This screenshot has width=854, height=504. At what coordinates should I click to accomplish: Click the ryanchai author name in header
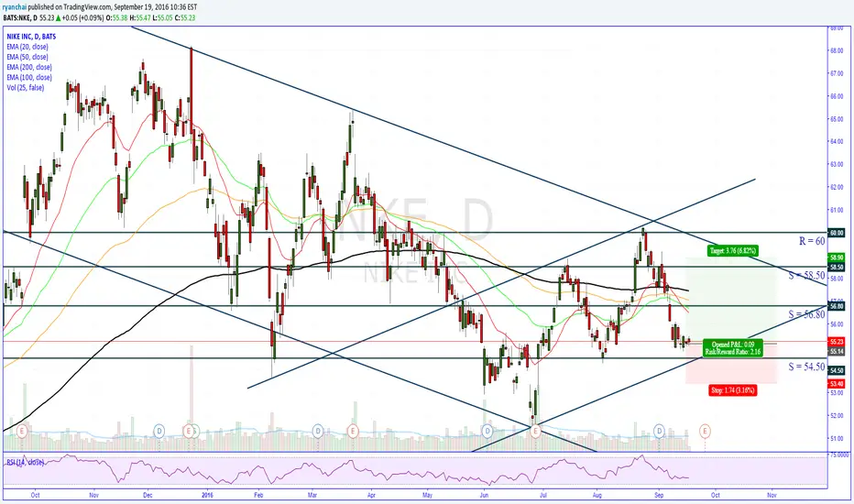(x=14, y=7)
